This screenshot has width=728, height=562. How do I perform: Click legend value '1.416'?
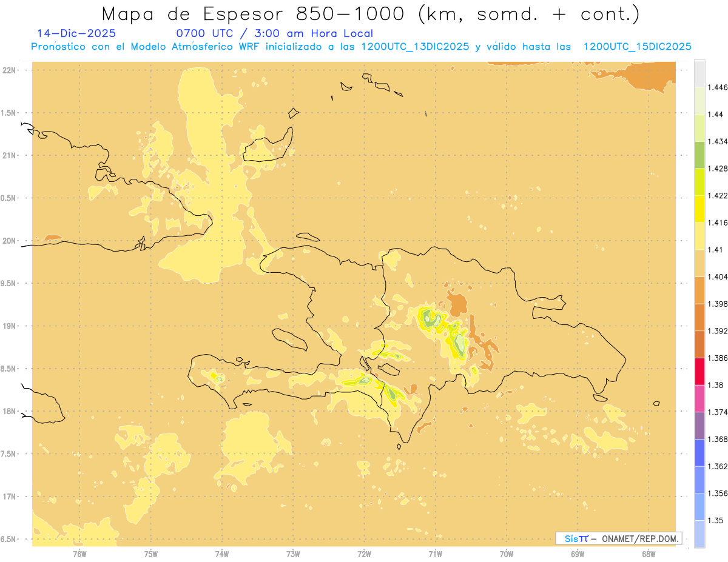click(717, 222)
